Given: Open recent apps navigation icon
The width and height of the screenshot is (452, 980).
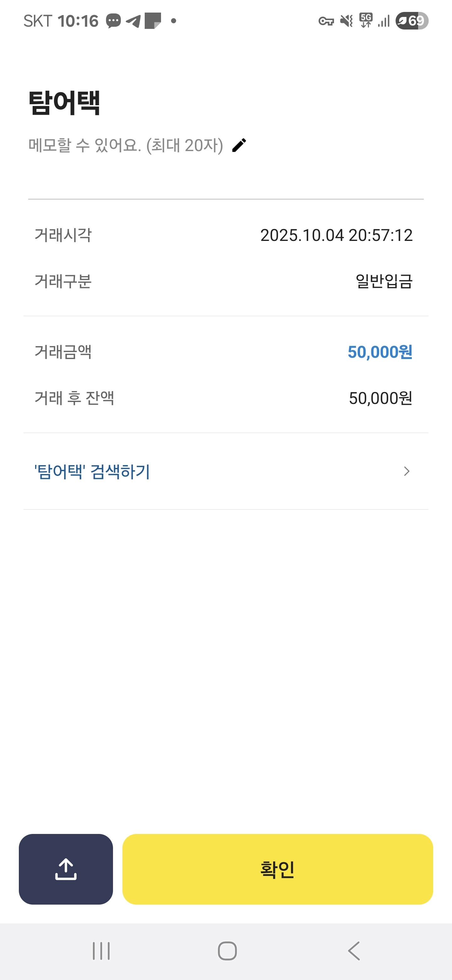Looking at the screenshot, I should 101,951.
